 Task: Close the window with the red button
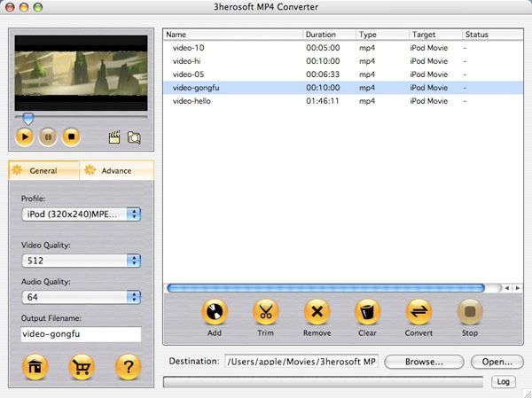10,7
